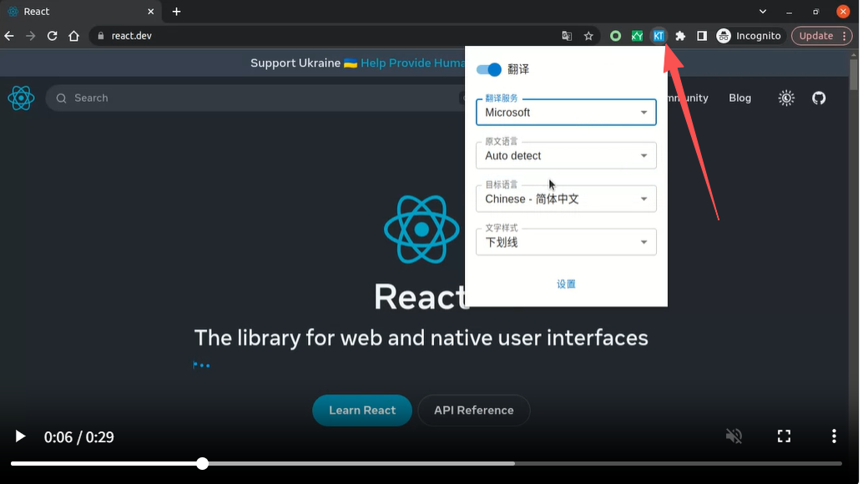The image size is (868, 484).
Task: Open the Chrome extensions puzzle icon
Action: pos(680,36)
